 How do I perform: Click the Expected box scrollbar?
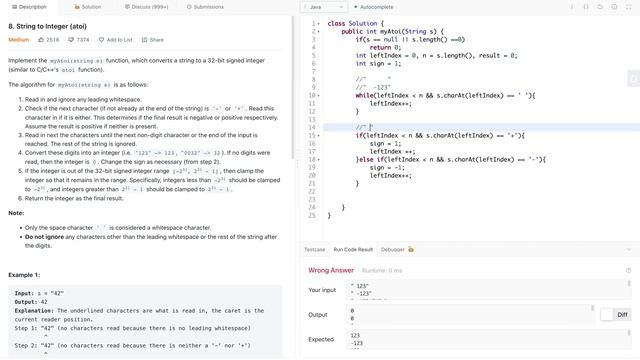pyautogui.click(x=629, y=333)
